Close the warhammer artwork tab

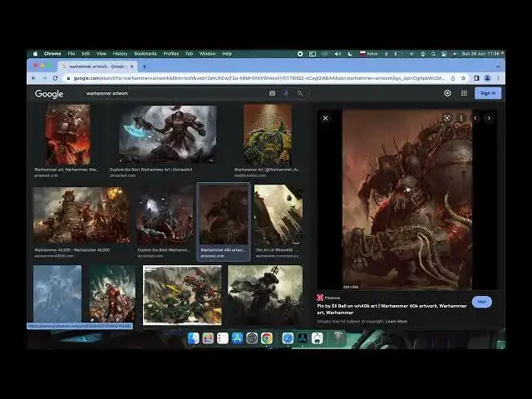(132, 66)
